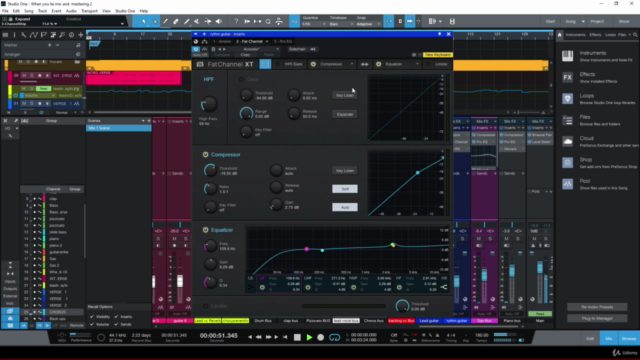640x360 pixels.
Task: Click the Copy button in plugin header
Action: coord(245,55)
